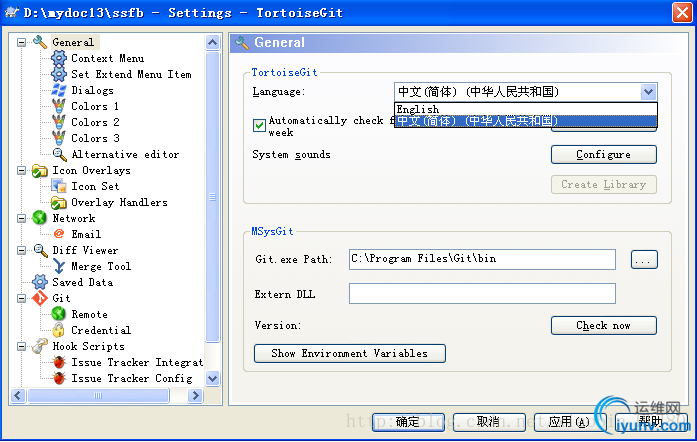Click the 取消 Cancel button
697x442 pixels.
pyautogui.click(x=489, y=422)
